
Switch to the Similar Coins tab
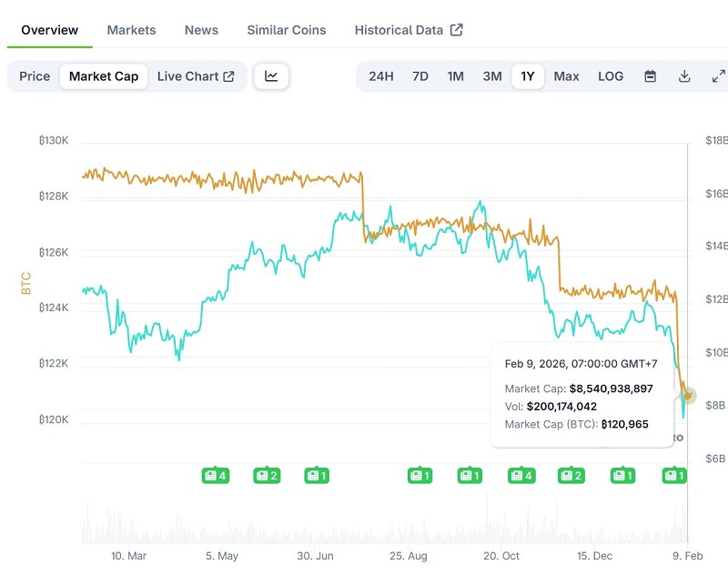tap(287, 29)
